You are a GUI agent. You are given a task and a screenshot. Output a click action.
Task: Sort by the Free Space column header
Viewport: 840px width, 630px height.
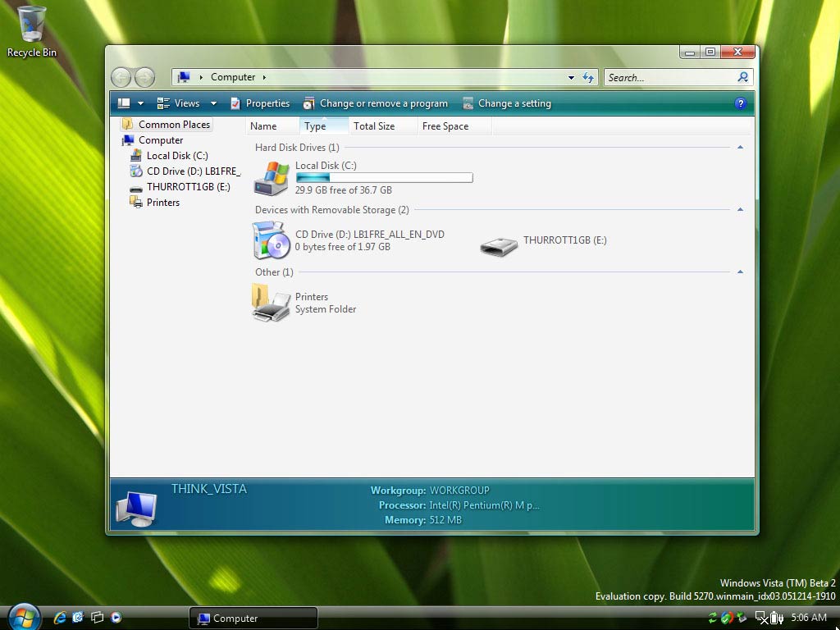pos(454,126)
